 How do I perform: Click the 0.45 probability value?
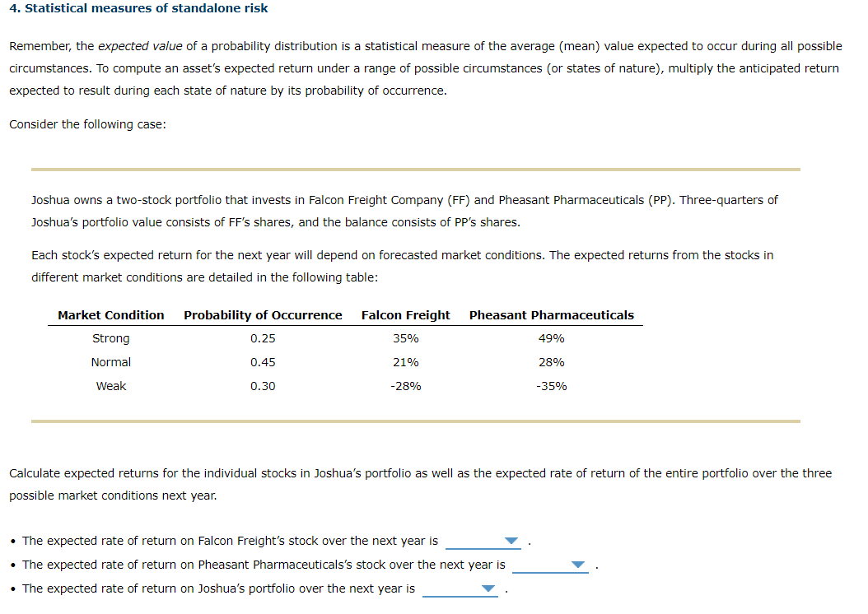click(x=263, y=361)
